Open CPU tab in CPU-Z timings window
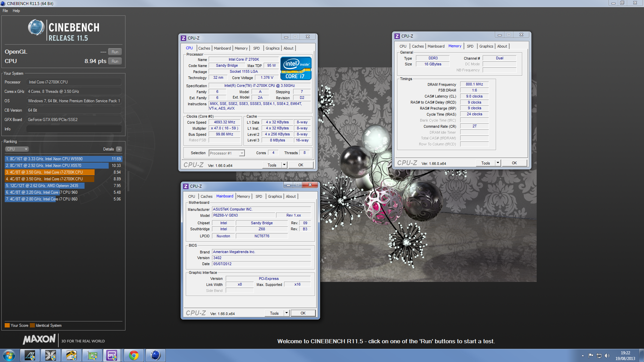The width and height of the screenshot is (644, 362). coord(403,46)
